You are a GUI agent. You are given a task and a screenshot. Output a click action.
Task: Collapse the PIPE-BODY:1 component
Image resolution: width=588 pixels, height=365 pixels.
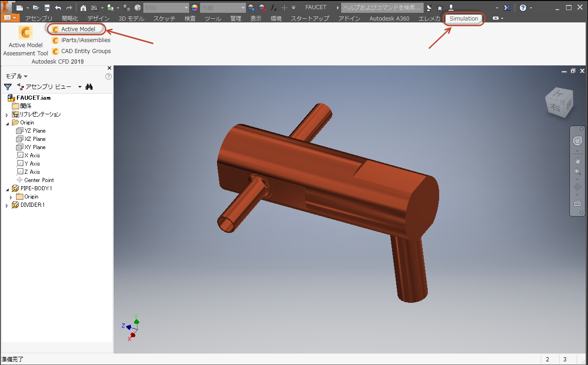tap(7, 189)
